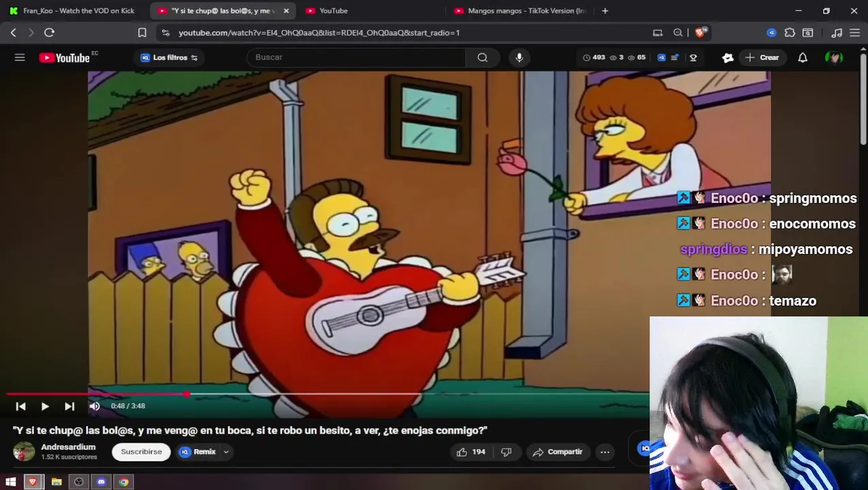Share video with Compartir button
This screenshot has height=490, width=868.
click(558, 452)
